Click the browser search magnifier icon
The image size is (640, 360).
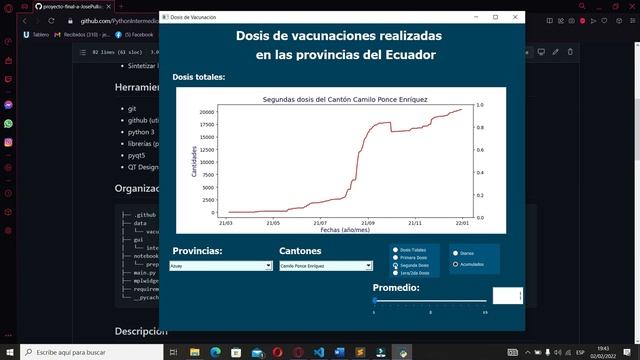[582, 6]
